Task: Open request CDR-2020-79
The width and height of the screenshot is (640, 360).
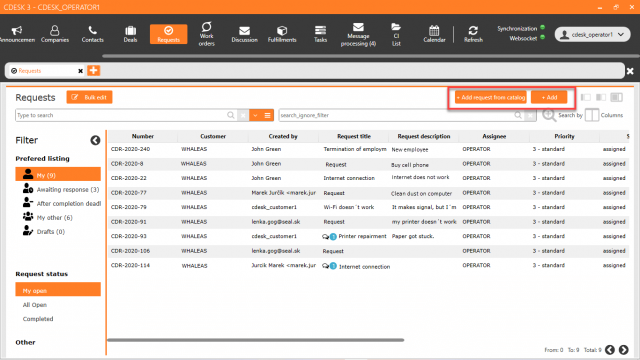Action: [369, 207]
